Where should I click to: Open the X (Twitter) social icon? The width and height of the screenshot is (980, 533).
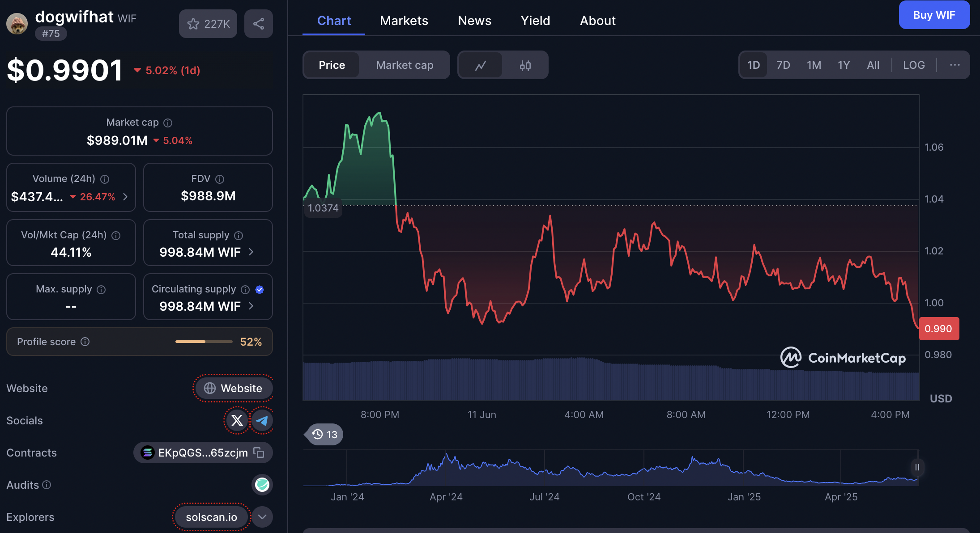pos(237,420)
